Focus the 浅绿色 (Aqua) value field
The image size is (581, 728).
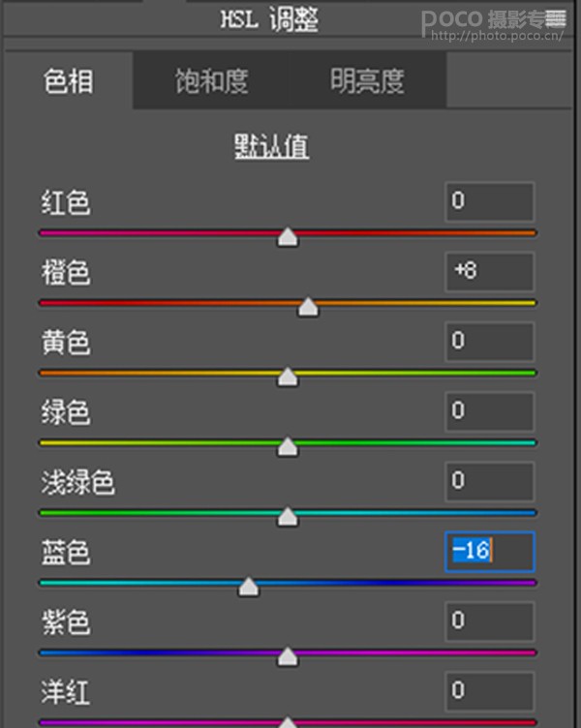(490, 481)
